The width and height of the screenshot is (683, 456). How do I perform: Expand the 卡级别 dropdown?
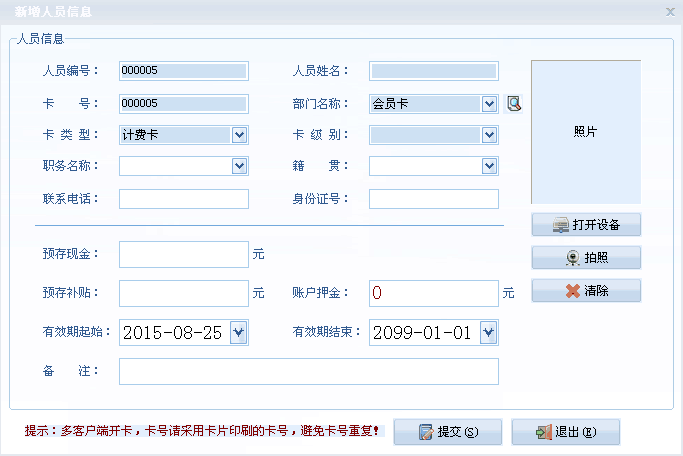point(489,135)
